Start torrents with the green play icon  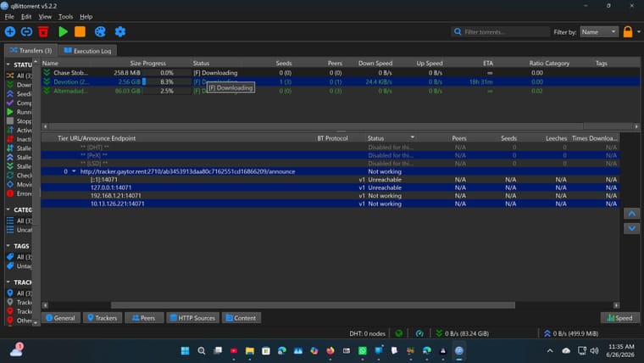pyautogui.click(x=63, y=31)
